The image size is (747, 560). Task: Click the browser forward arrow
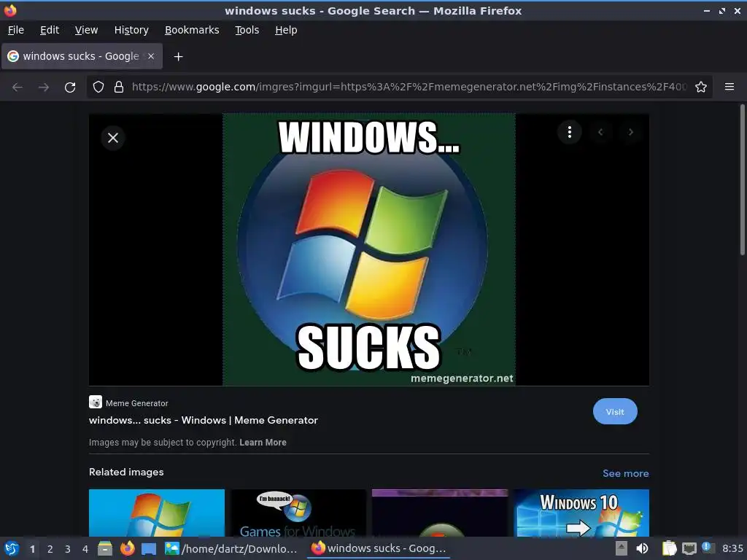point(44,87)
